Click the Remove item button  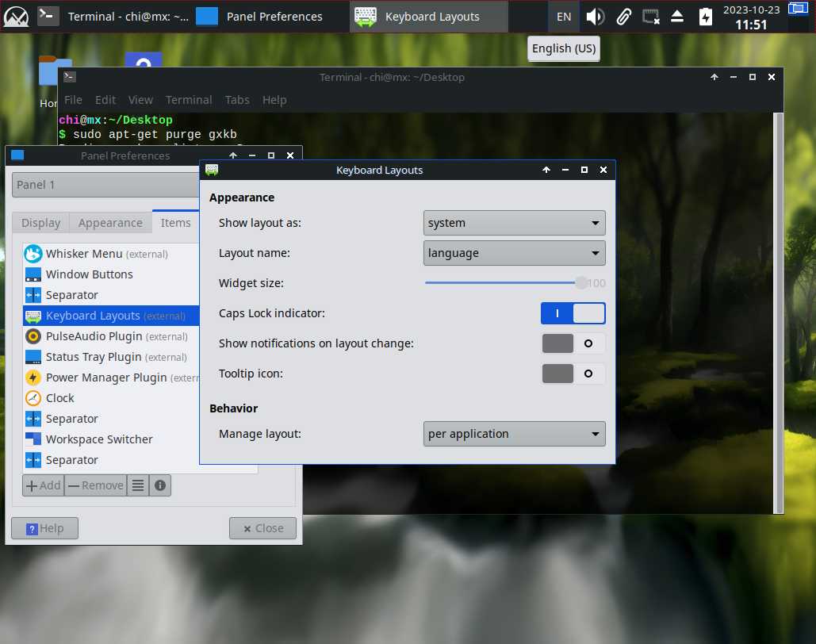(96, 485)
